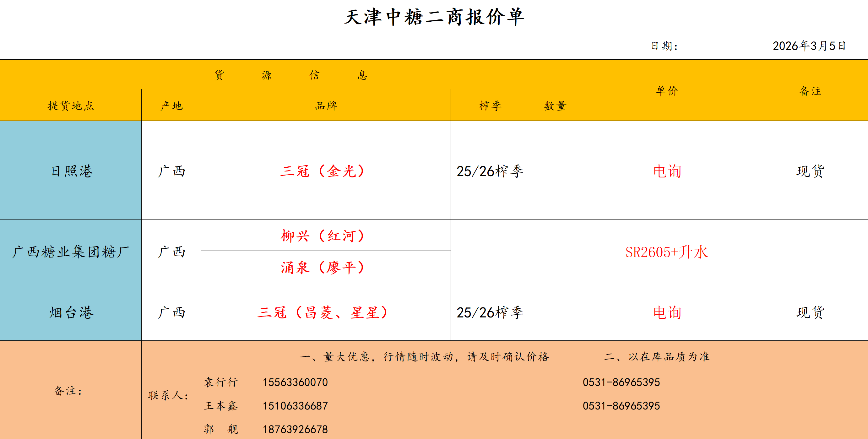This screenshot has height=439, width=868.
Task: Click the 备注 column header cell
Action: tap(810, 91)
